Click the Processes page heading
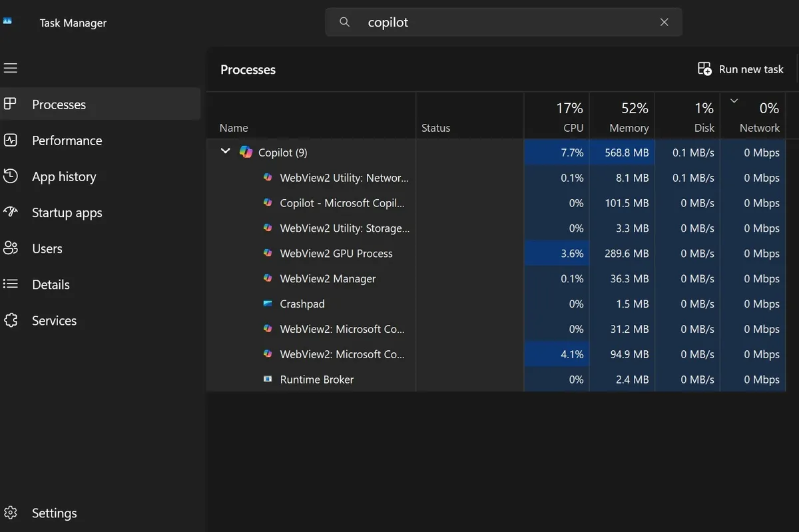The width and height of the screenshot is (799, 532). click(x=248, y=69)
